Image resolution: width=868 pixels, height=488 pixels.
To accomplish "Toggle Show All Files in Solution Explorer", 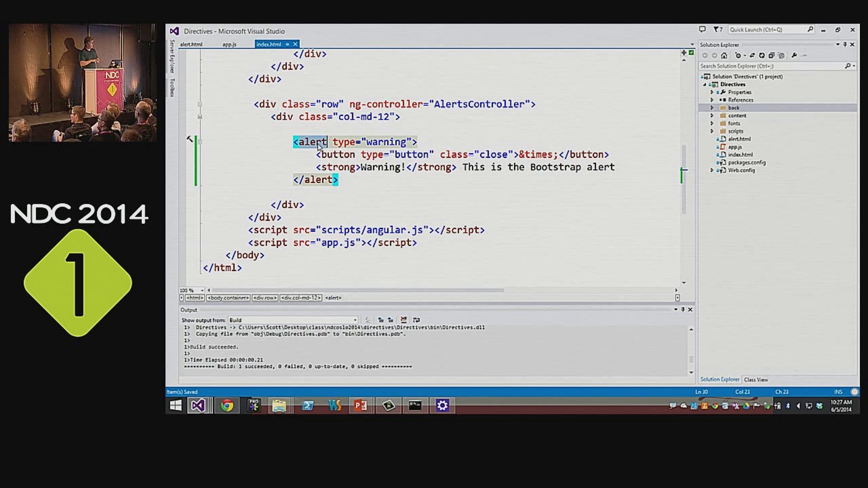I will point(781,56).
